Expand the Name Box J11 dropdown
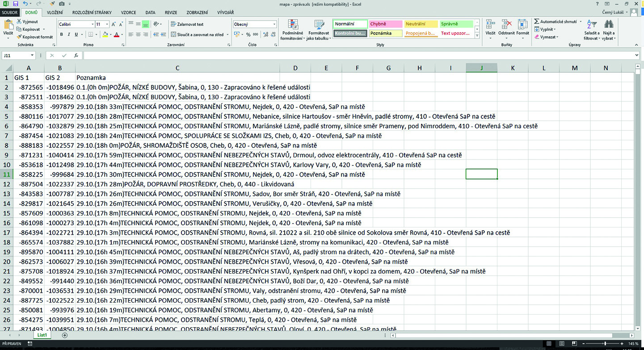 pyautogui.click(x=32, y=55)
